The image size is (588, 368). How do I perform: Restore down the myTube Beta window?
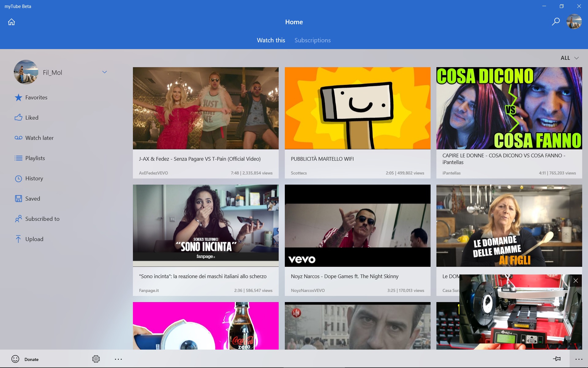[x=561, y=6]
